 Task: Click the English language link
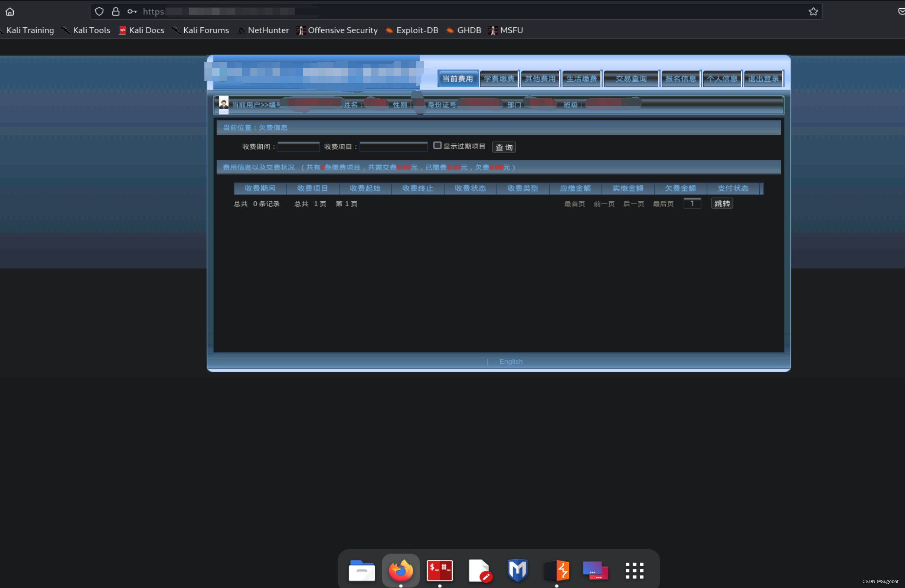click(511, 361)
